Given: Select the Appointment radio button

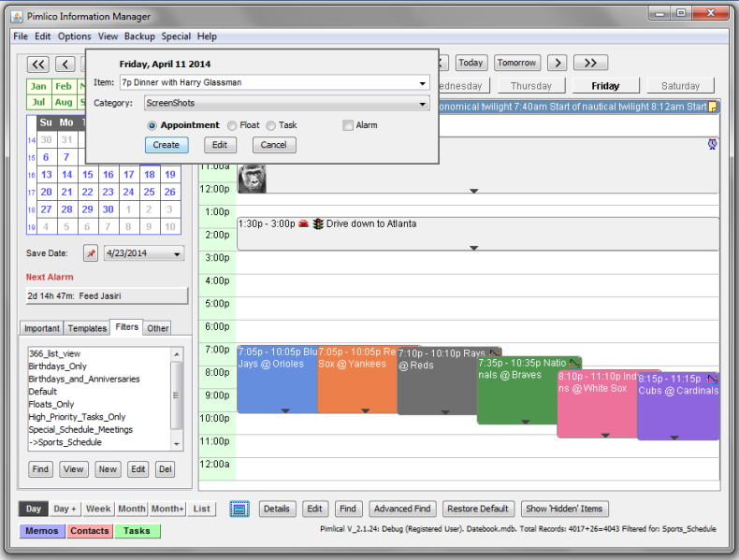Looking at the screenshot, I should [152, 125].
